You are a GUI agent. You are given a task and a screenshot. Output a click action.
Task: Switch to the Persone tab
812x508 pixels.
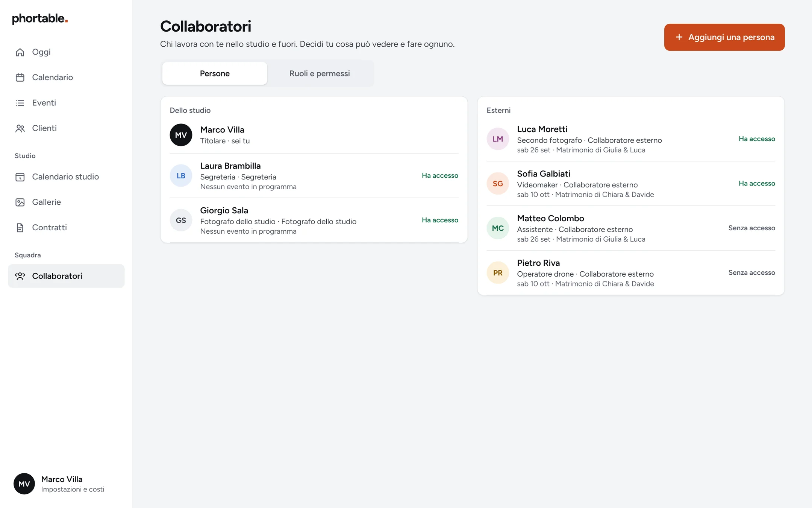(x=215, y=73)
